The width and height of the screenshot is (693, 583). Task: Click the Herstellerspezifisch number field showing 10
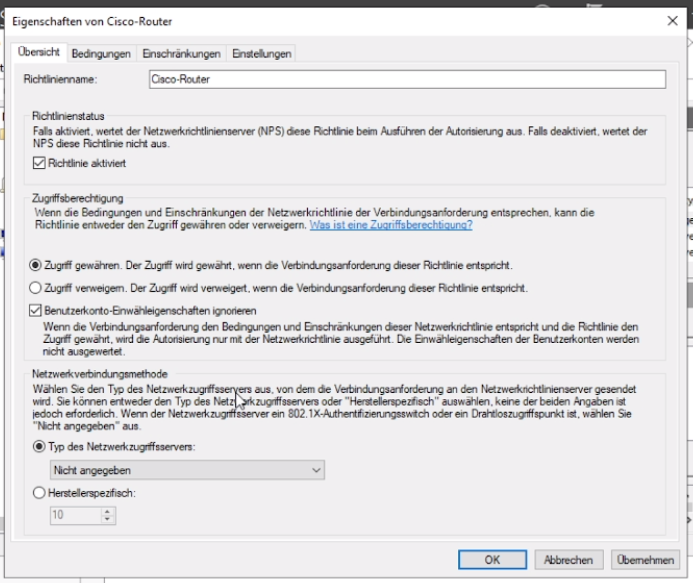tap(76, 515)
